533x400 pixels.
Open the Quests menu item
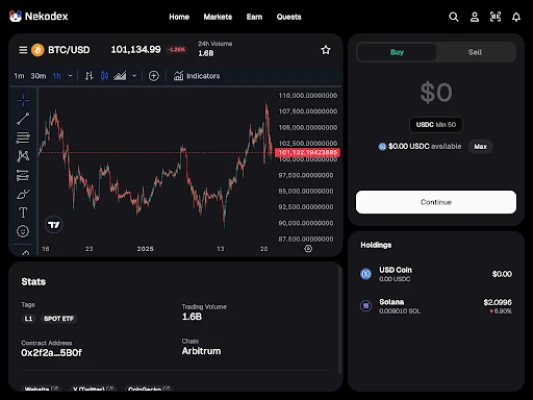coord(289,17)
